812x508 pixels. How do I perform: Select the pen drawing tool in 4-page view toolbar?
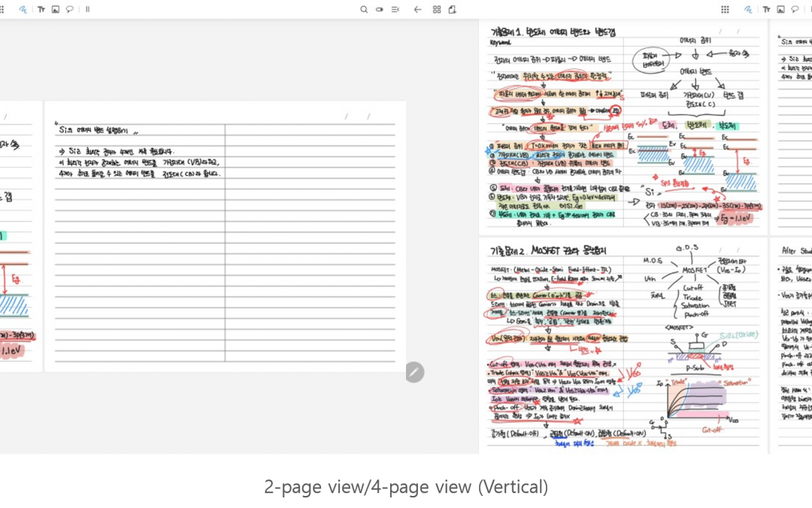click(748, 9)
